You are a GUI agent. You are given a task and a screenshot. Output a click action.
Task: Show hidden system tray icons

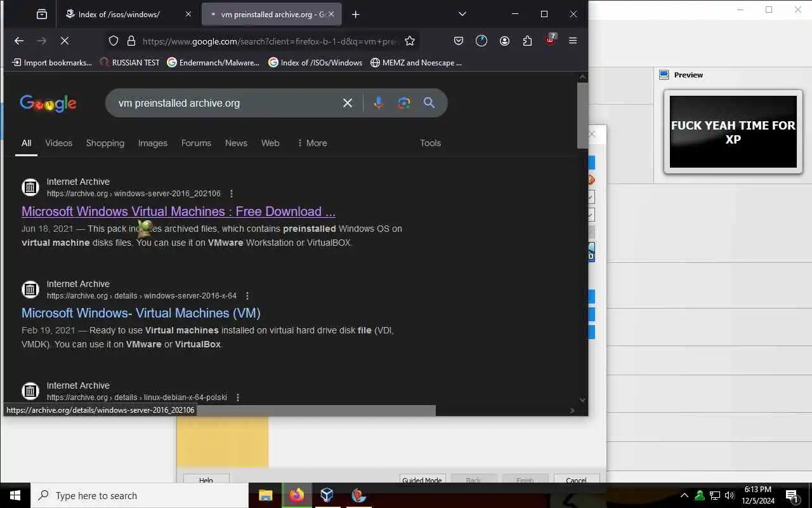point(684,496)
